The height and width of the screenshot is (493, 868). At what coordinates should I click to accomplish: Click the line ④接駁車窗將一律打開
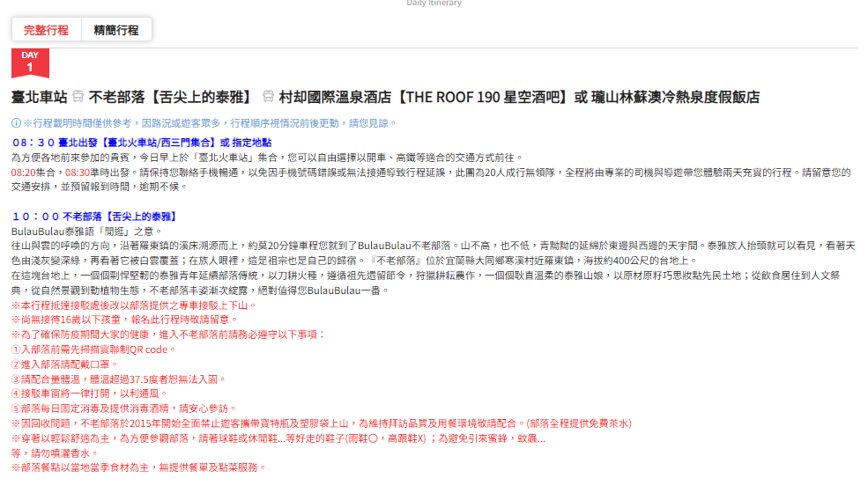pos(89,394)
